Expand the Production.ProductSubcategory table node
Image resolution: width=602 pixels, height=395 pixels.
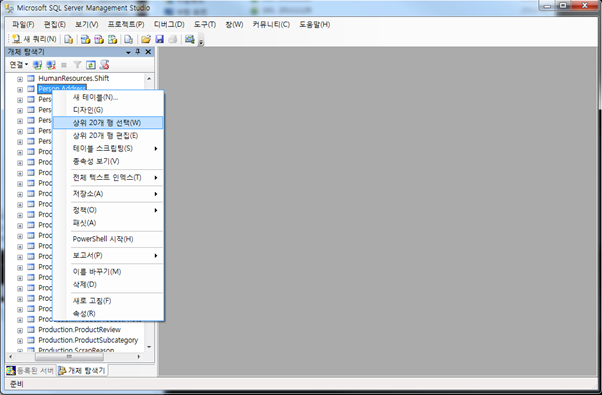tap(20, 341)
